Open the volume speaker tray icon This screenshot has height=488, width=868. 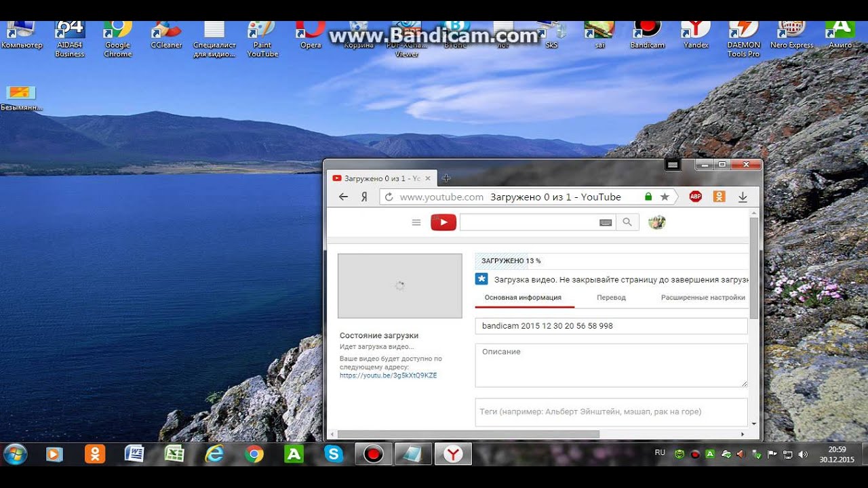804,454
